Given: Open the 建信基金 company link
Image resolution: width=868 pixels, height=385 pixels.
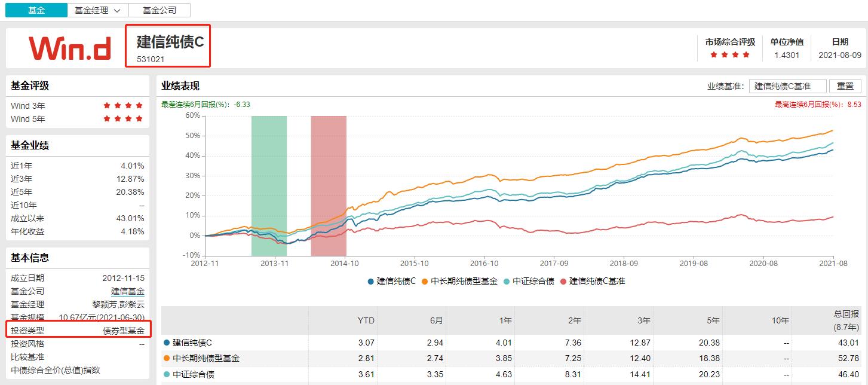Looking at the screenshot, I should tap(128, 291).
